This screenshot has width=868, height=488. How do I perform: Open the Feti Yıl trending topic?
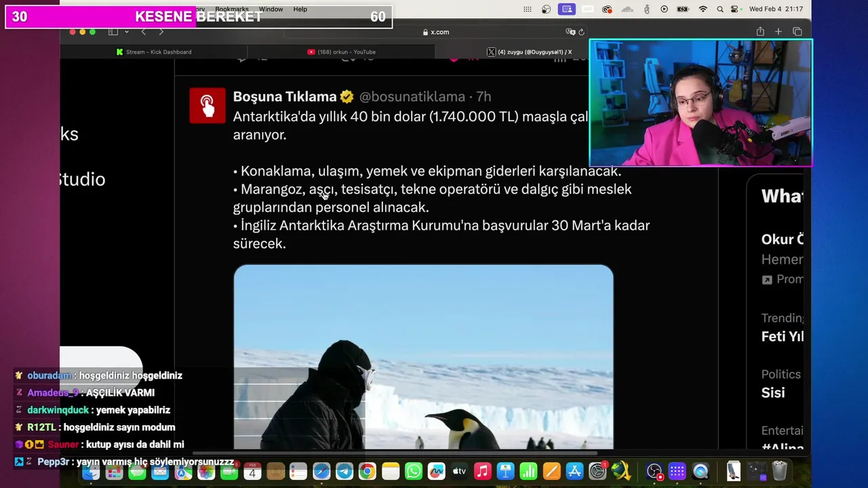782,336
